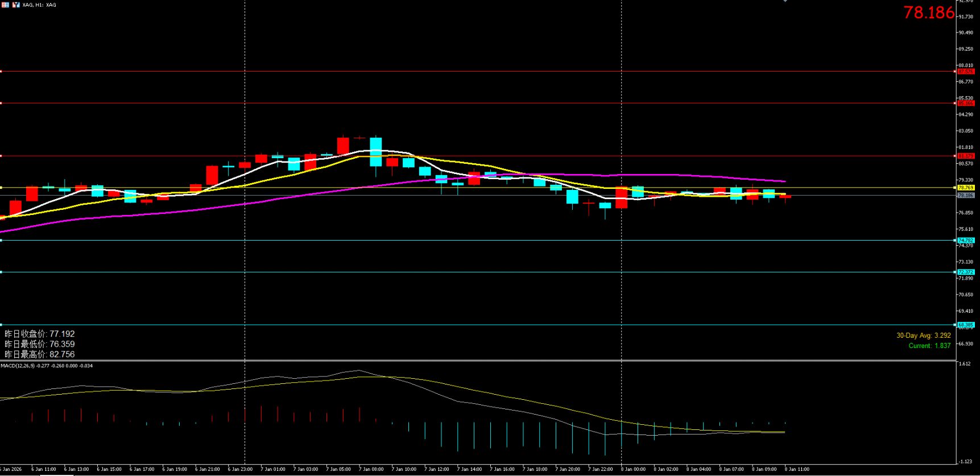Viewport: 980px width, 476px height.
Task: Toggle the one-click trading panel icon
Action: [5, 5]
